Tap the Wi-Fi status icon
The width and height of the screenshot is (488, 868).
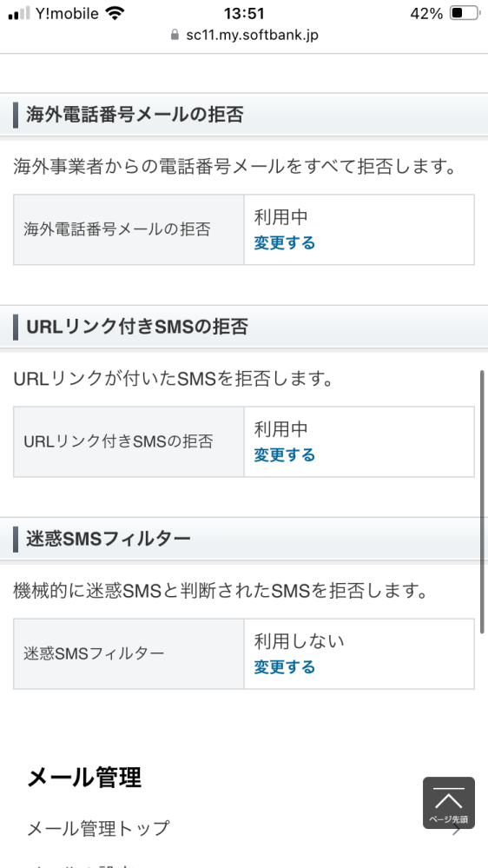115,14
